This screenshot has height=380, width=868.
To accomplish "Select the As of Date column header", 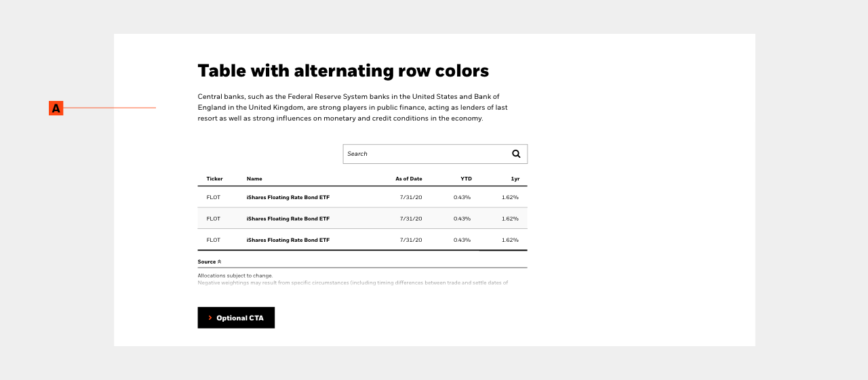I will pos(409,179).
